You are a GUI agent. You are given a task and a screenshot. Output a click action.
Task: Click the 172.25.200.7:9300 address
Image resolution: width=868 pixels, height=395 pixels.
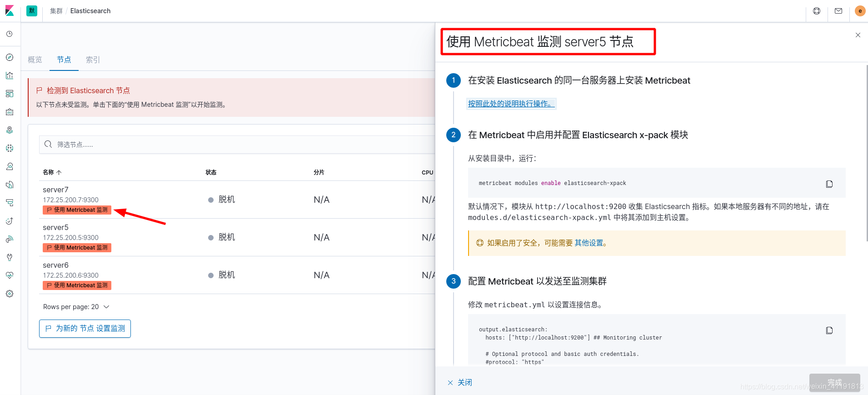70,200
